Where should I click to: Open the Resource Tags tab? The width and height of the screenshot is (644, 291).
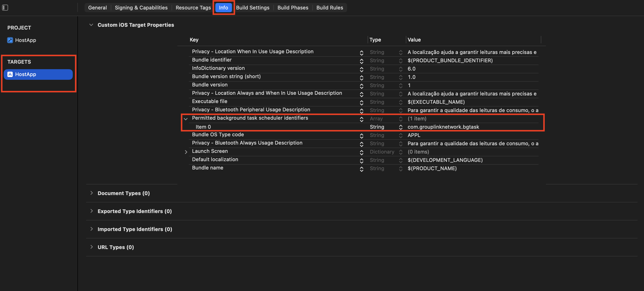[193, 8]
